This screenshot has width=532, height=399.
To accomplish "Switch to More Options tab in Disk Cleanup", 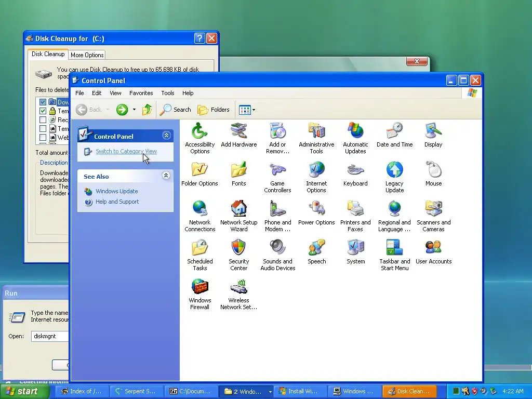I will (x=87, y=55).
